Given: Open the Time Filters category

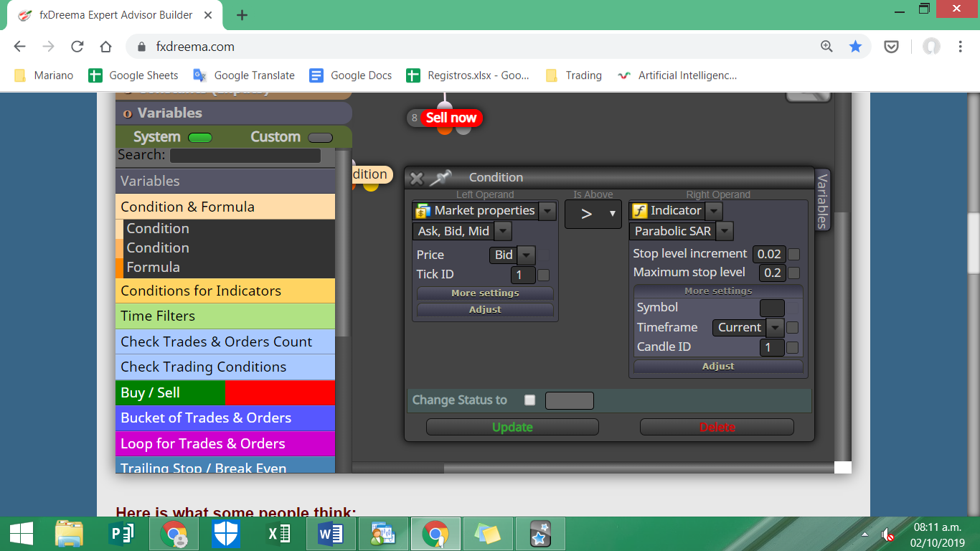Looking at the screenshot, I should click(225, 316).
